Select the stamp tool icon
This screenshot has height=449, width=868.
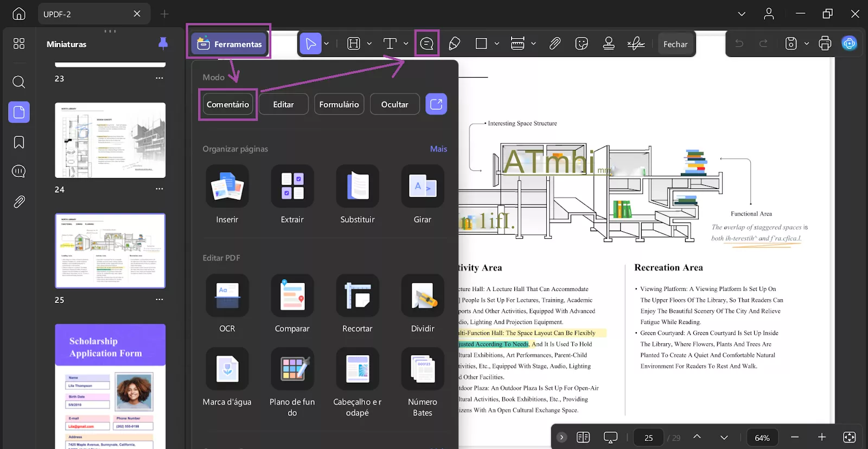click(609, 44)
